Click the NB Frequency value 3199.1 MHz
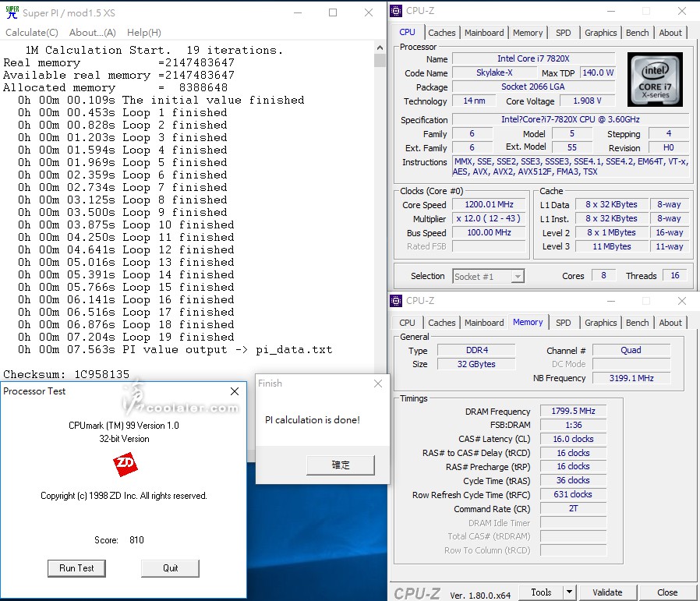This screenshot has height=601, width=700. tap(631, 378)
